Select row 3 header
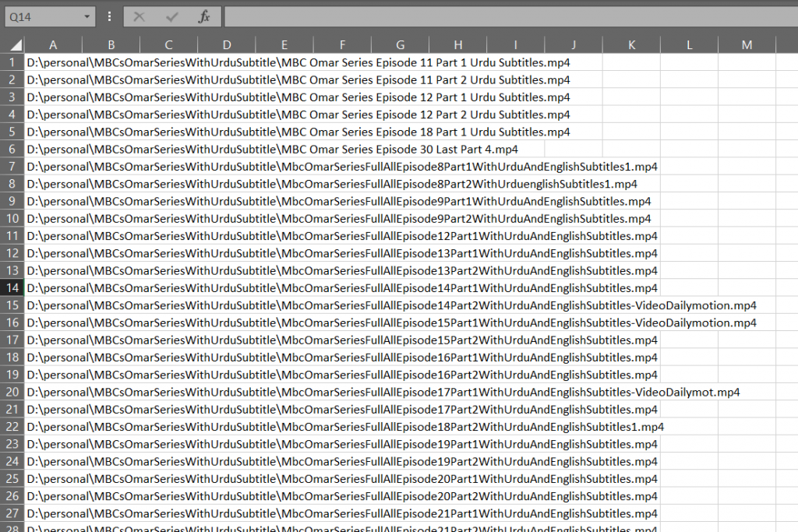The image size is (798, 532). coord(12,97)
